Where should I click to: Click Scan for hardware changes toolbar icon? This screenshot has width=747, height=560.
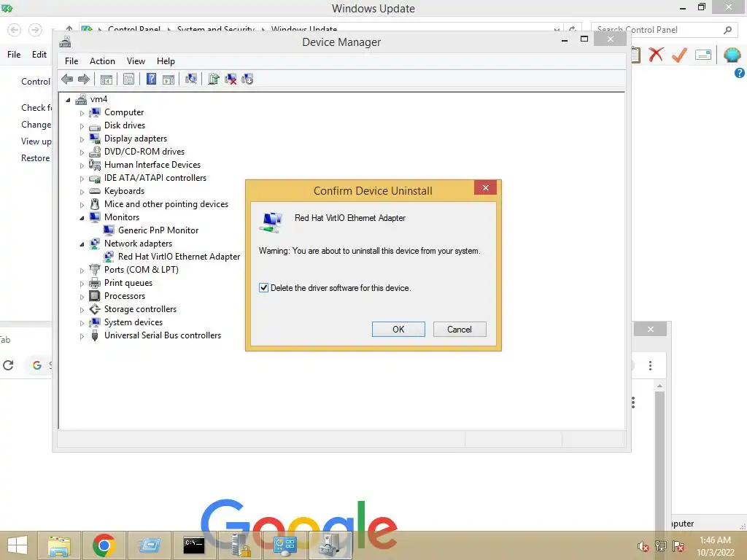[x=191, y=79]
